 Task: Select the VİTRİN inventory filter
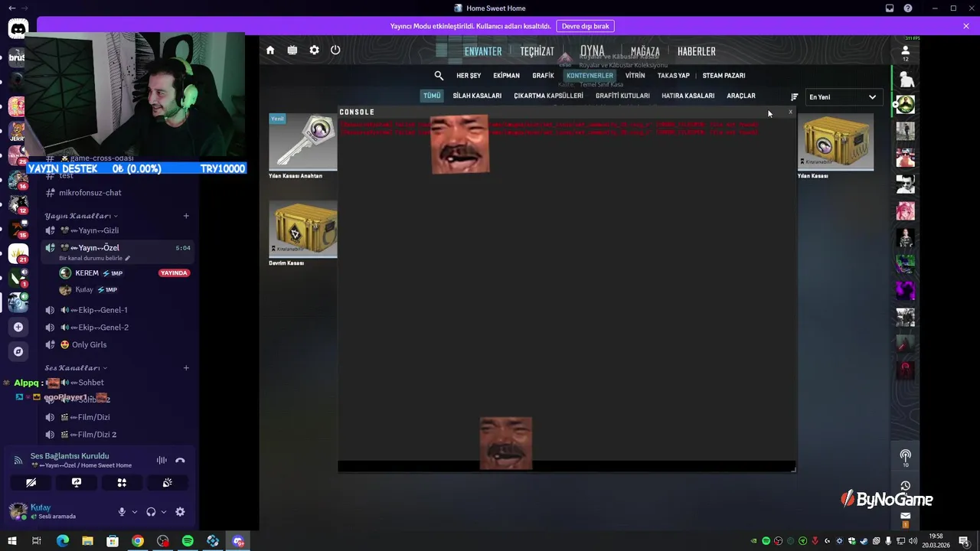point(635,76)
